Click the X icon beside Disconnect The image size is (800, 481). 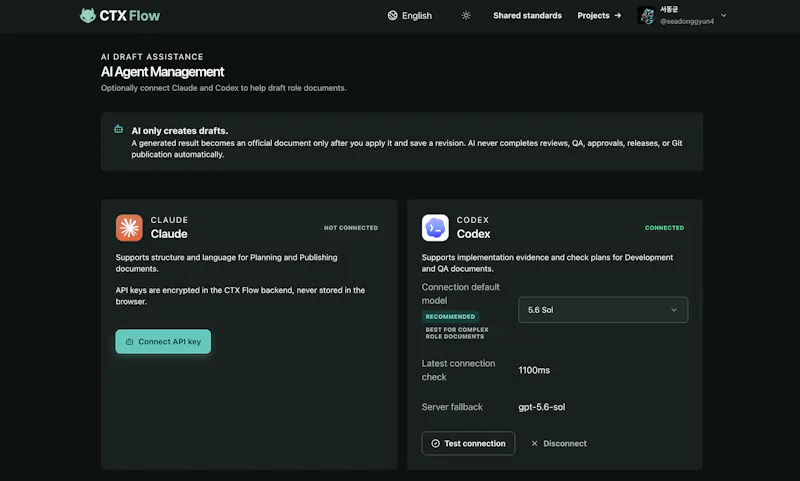point(534,443)
